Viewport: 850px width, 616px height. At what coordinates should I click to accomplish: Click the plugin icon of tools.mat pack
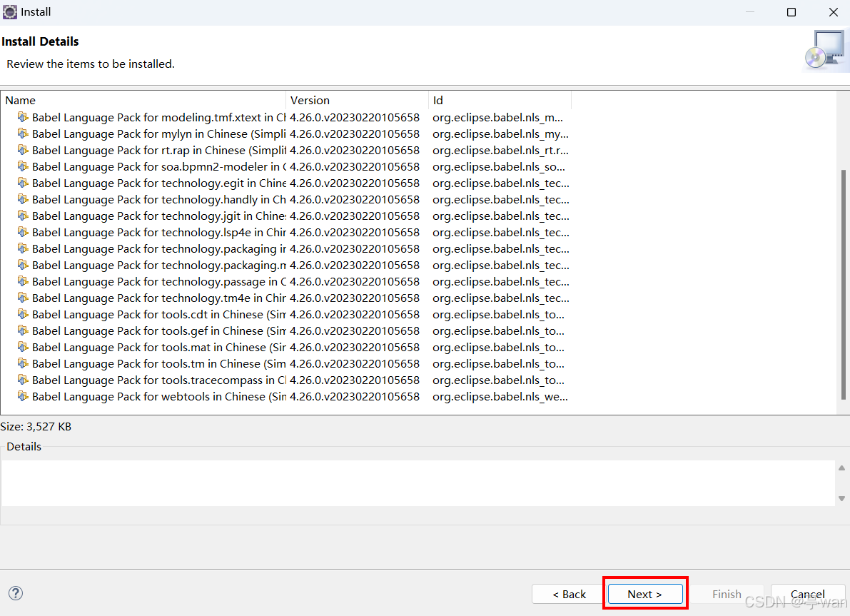[x=23, y=347]
